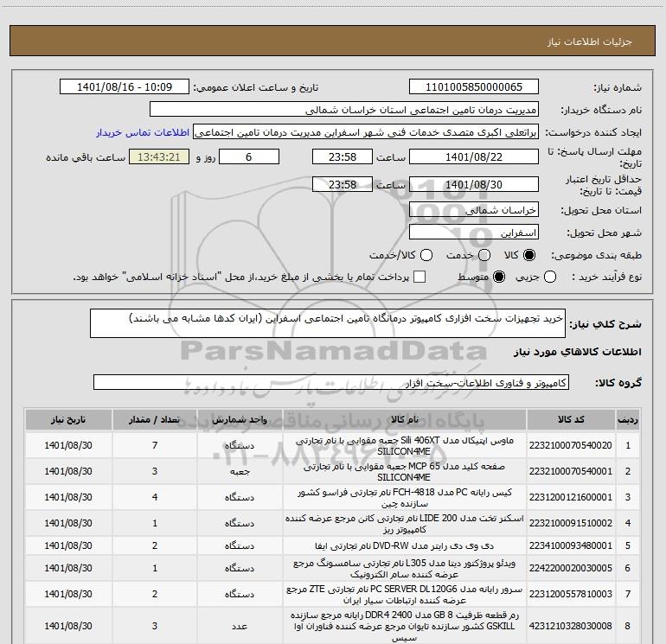Image resolution: width=666 pixels, height=644 pixels.
Task: Select the خدمت radio button
Action: tap(484, 255)
